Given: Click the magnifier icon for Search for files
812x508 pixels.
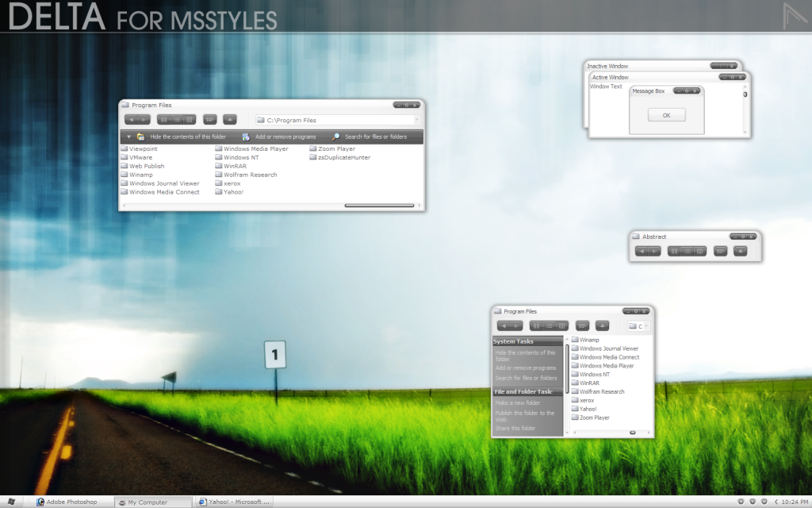Looking at the screenshot, I should 336,137.
